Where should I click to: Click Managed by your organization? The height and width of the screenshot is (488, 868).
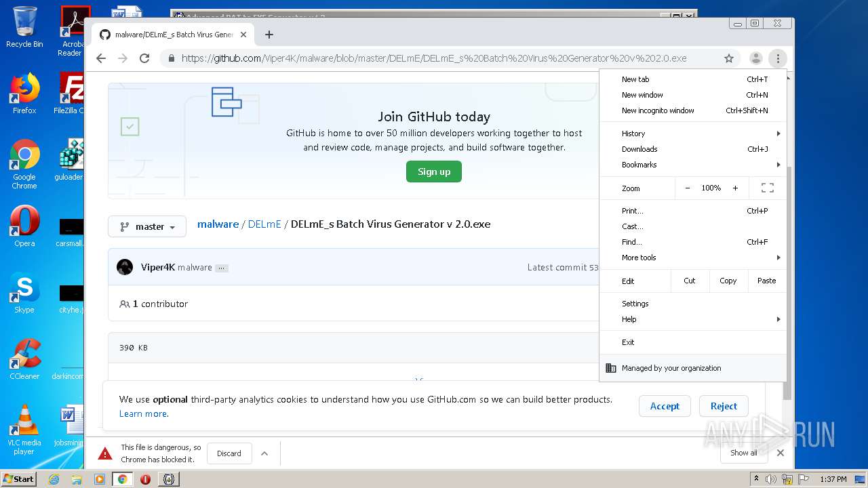tap(693, 368)
